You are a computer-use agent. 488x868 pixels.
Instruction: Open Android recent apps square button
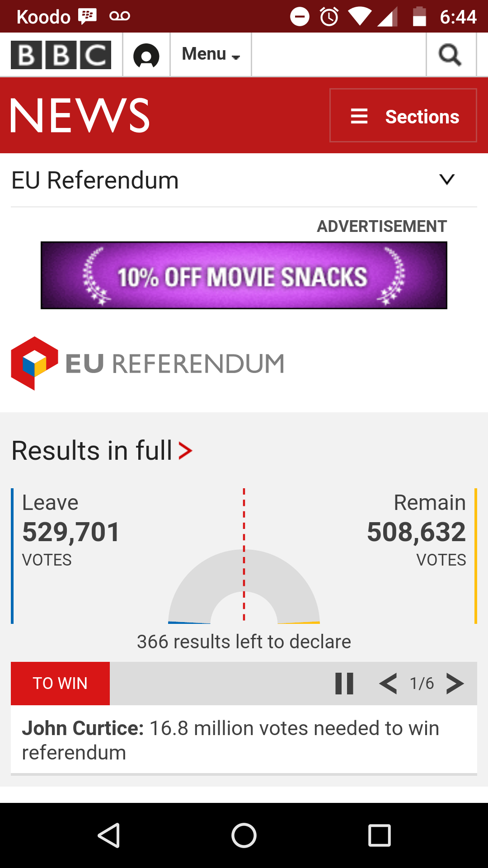click(x=380, y=835)
